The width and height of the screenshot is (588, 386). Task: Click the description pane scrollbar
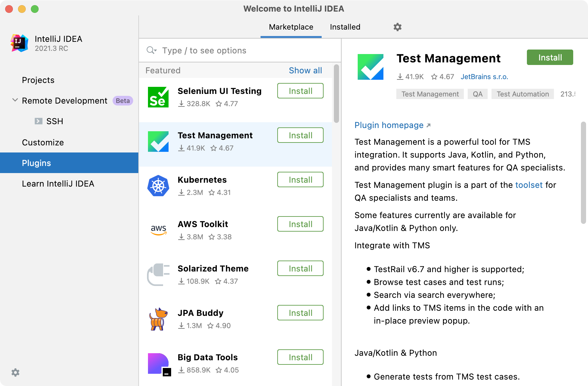point(583,173)
